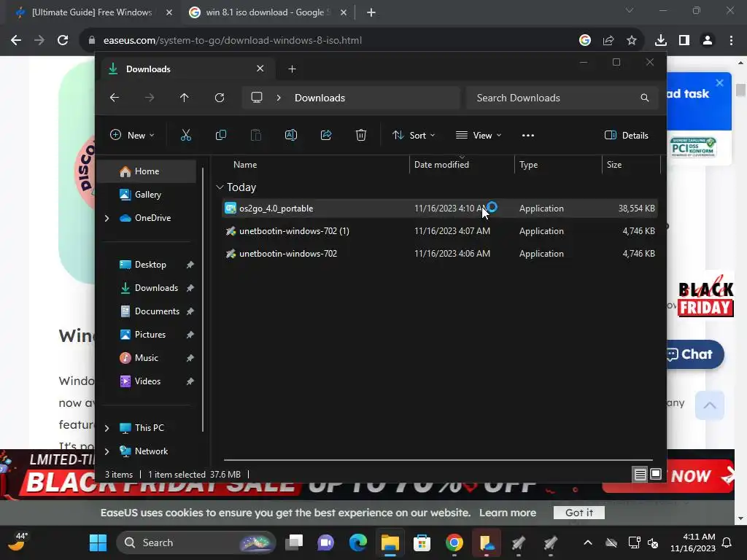This screenshot has width=747, height=560.
Task: Open the Chrome three-dot menu
Action: click(731, 41)
